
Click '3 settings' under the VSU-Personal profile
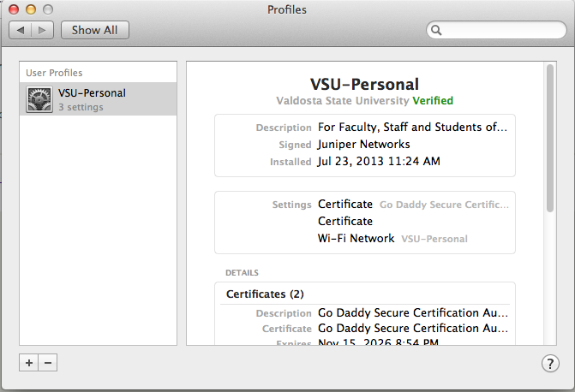[81, 107]
